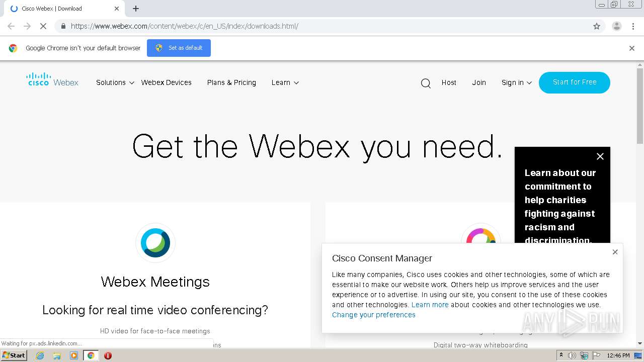Open the Chrome profile avatar icon
Image resolution: width=644 pixels, height=362 pixels.
click(x=616, y=26)
